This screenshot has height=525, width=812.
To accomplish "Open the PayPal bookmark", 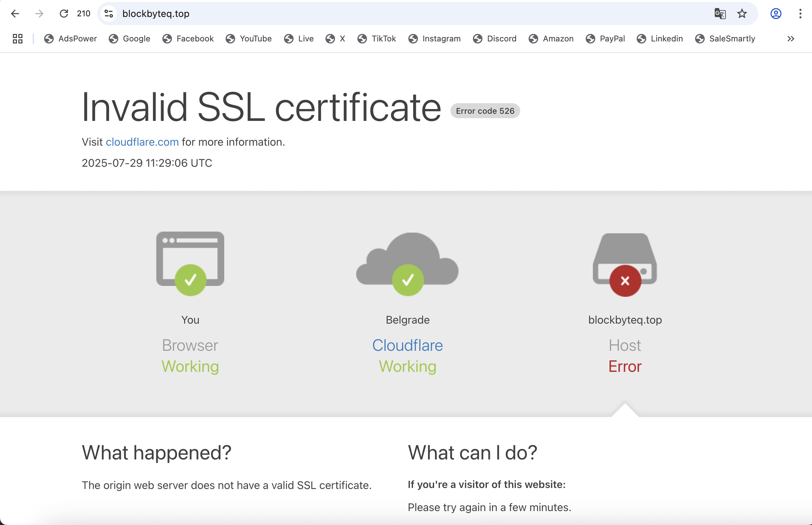I will coord(605,39).
